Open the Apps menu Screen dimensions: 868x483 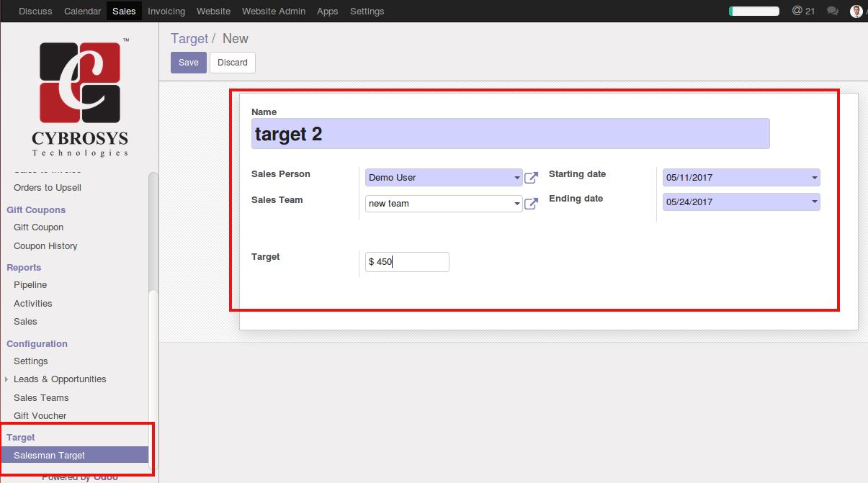pyautogui.click(x=328, y=11)
